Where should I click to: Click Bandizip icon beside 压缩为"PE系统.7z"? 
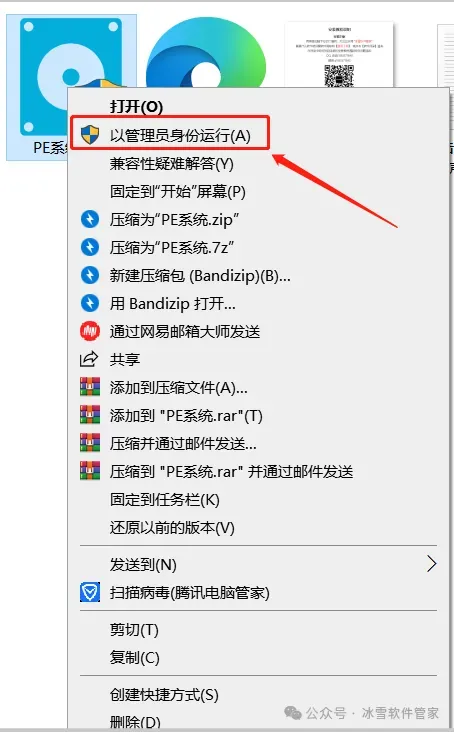[x=90, y=247]
